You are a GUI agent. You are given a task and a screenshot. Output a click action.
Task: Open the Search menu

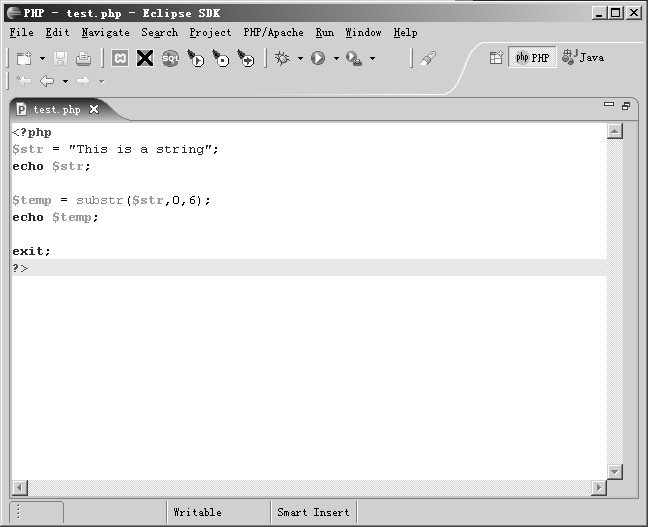click(160, 32)
